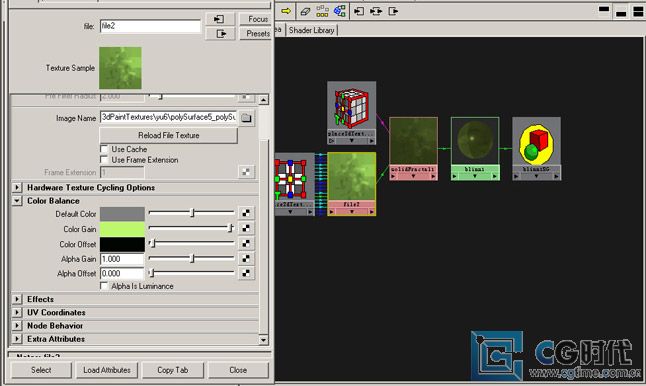Toggle the Alpha Is Luminance checkbox
The image size is (646, 386).
click(x=104, y=285)
